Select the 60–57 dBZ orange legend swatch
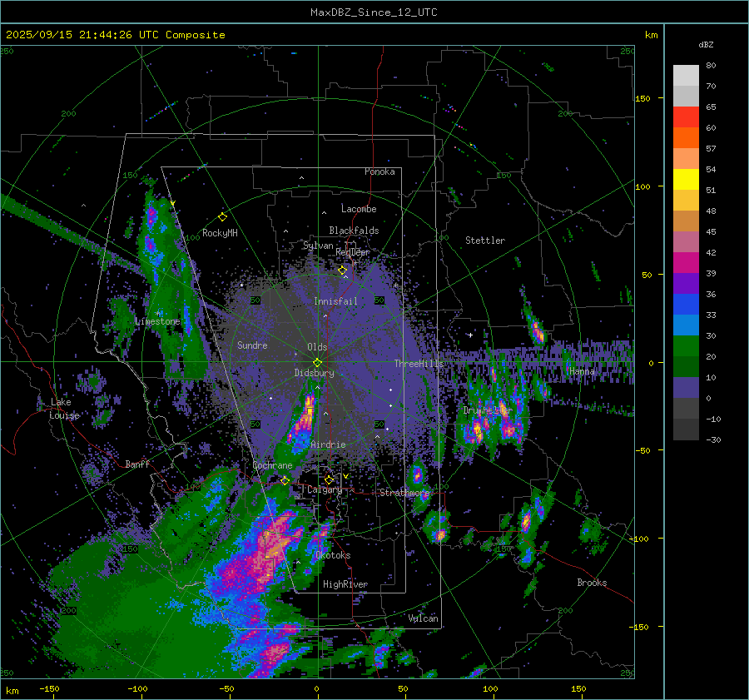Viewport: 749px width, 700px height. 686,138
